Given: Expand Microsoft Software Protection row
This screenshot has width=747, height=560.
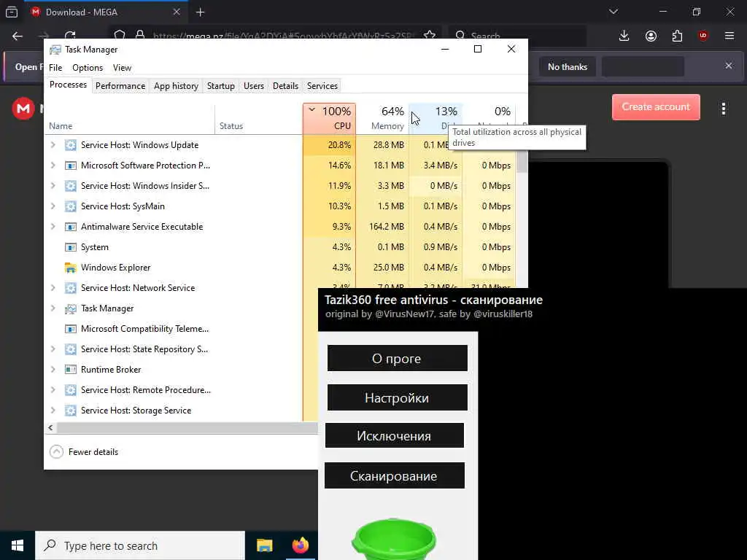Looking at the screenshot, I should tap(53, 166).
